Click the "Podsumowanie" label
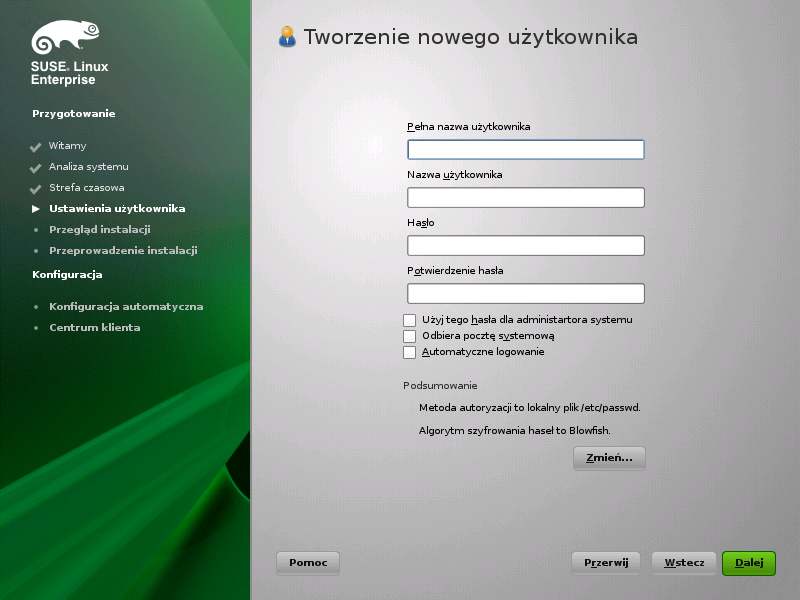 point(440,386)
